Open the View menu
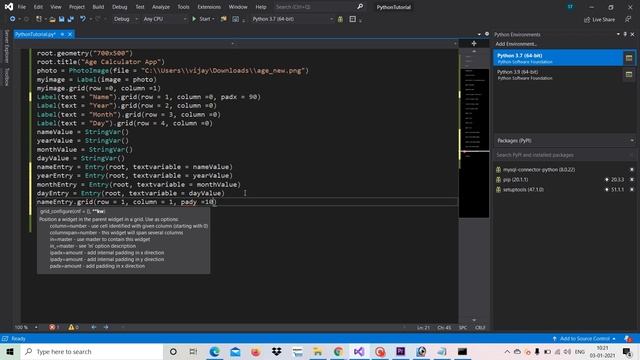This screenshot has width=640, height=360. point(56,7)
